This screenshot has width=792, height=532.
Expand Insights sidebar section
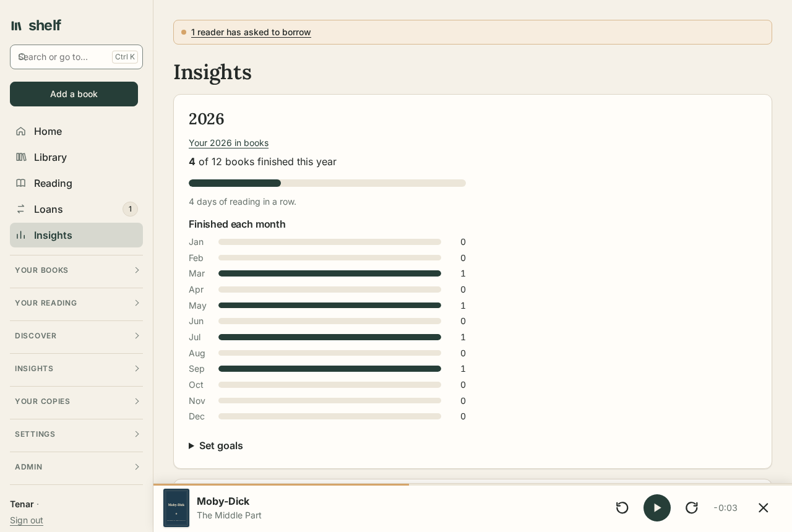pyautogui.click(x=76, y=369)
